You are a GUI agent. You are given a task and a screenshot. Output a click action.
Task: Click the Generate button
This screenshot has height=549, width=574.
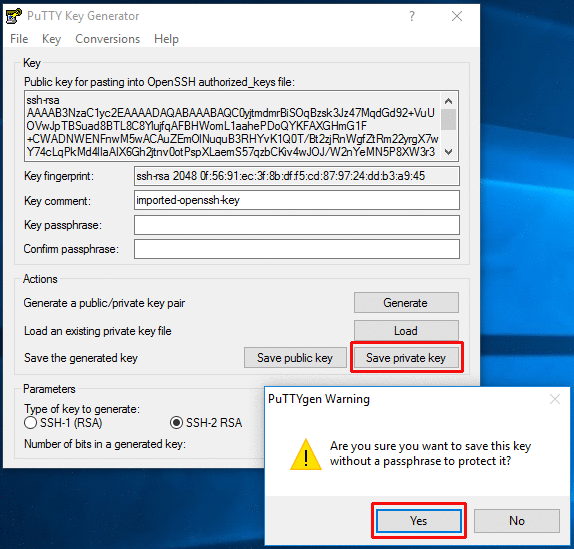(x=406, y=303)
